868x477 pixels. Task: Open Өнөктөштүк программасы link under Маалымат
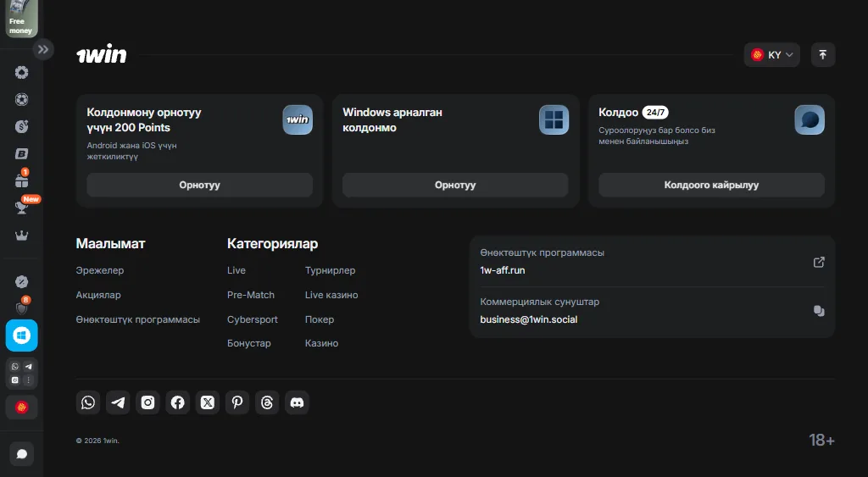click(138, 319)
